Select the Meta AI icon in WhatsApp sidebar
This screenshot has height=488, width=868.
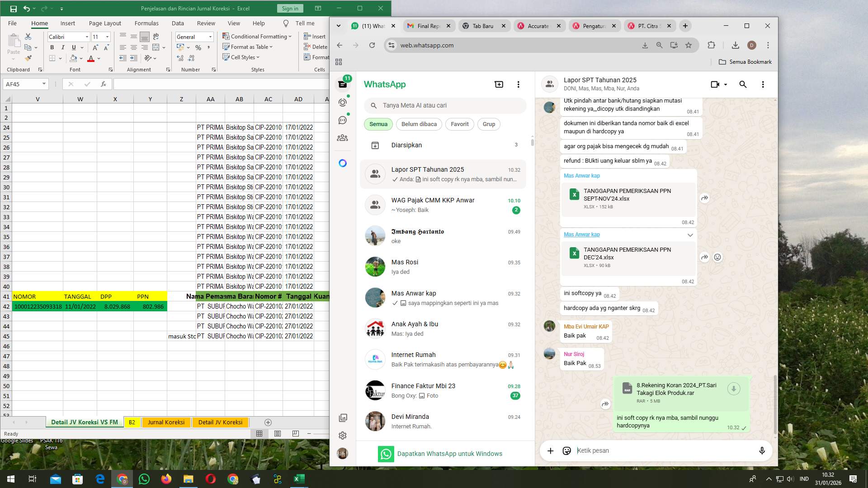343,163
